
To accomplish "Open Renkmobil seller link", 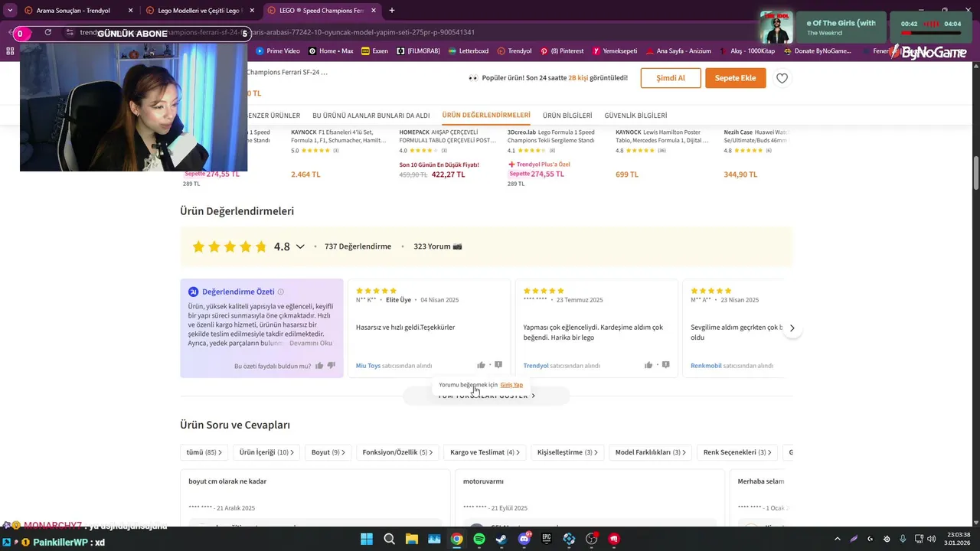I will 706,366.
